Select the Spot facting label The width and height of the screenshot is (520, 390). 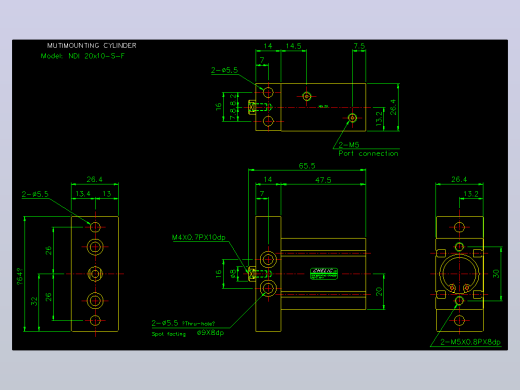(169, 334)
